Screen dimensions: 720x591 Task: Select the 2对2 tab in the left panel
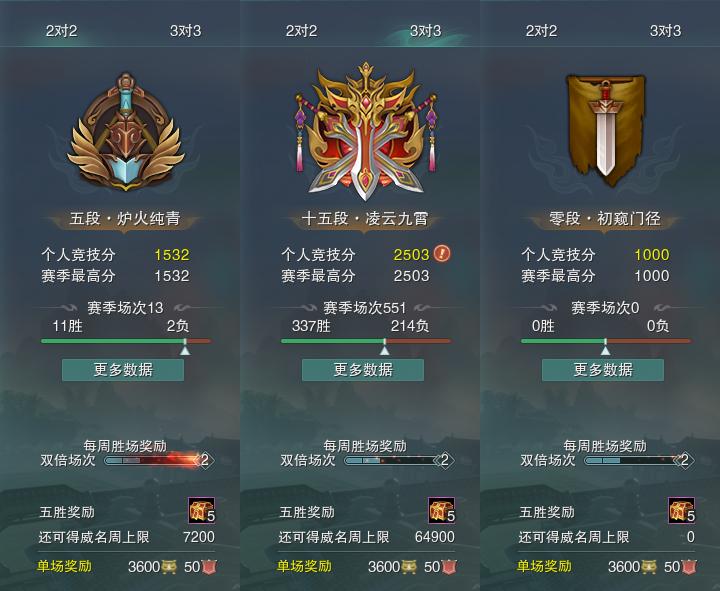pos(61,31)
